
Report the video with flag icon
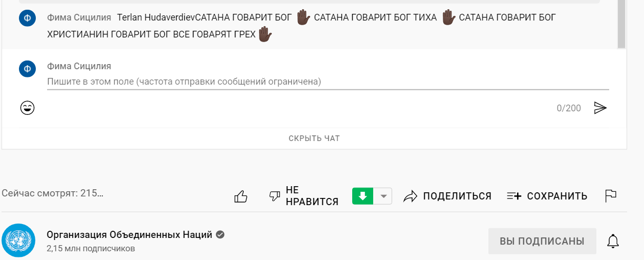[x=611, y=196]
